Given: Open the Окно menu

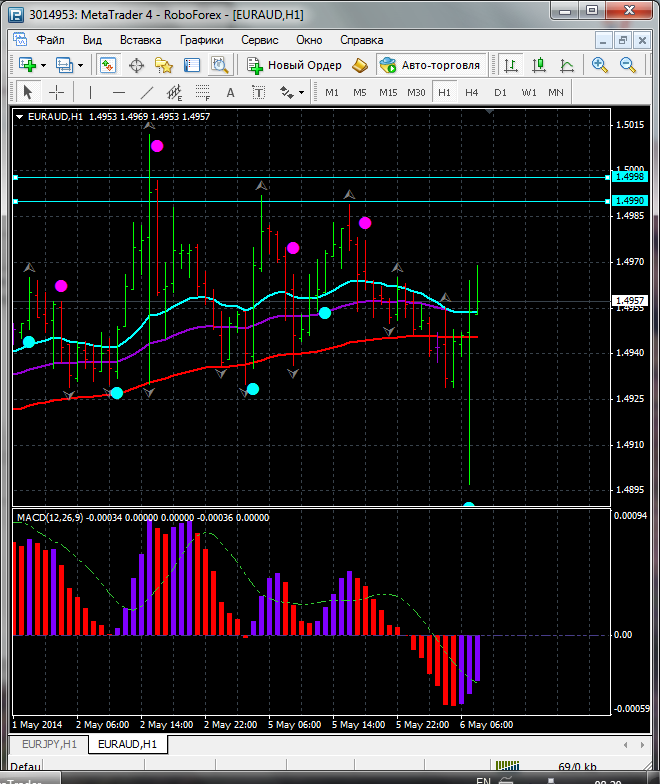Looking at the screenshot, I should tap(309, 40).
